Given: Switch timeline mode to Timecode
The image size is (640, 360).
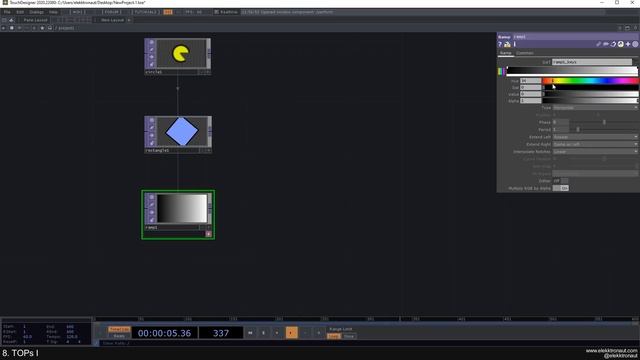Looking at the screenshot, I should 119,329.
